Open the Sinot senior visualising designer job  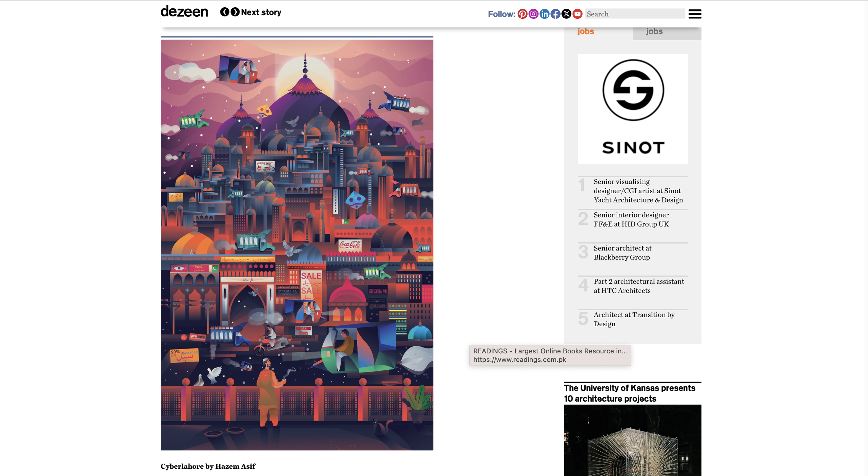click(638, 191)
